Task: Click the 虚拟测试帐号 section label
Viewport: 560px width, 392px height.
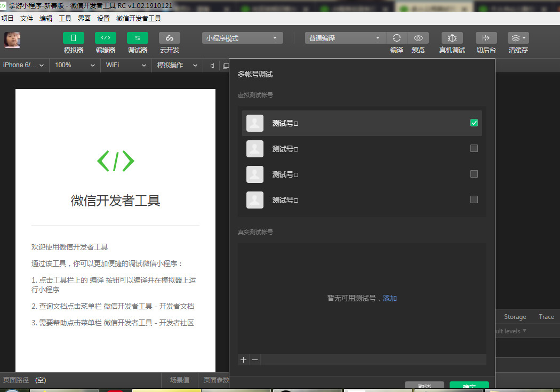Action: [255, 95]
